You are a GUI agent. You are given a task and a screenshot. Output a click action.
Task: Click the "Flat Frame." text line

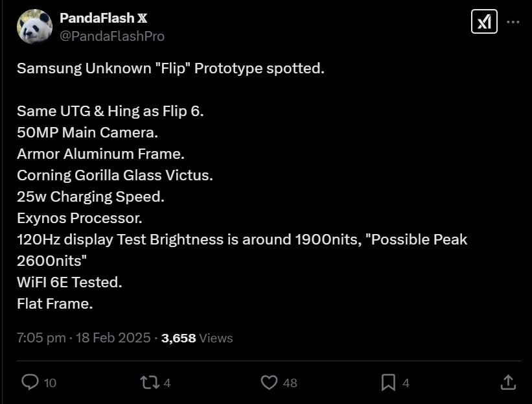pos(55,303)
